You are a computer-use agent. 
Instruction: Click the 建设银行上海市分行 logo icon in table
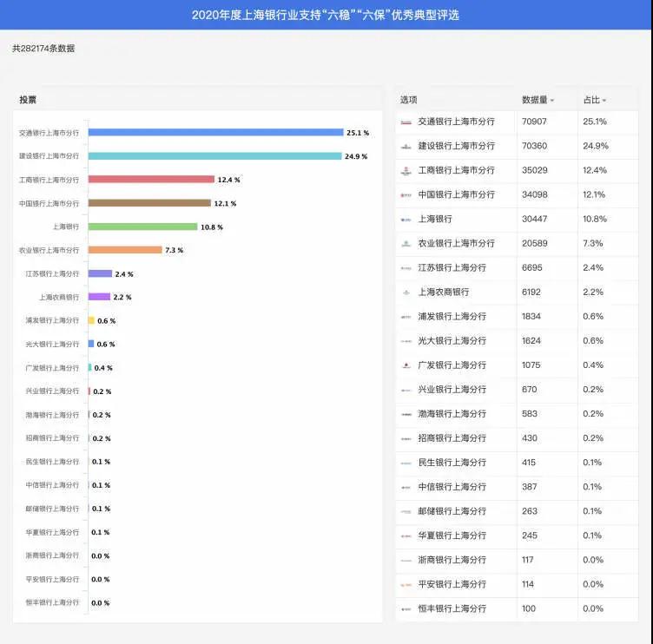click(x=406, y=147)
